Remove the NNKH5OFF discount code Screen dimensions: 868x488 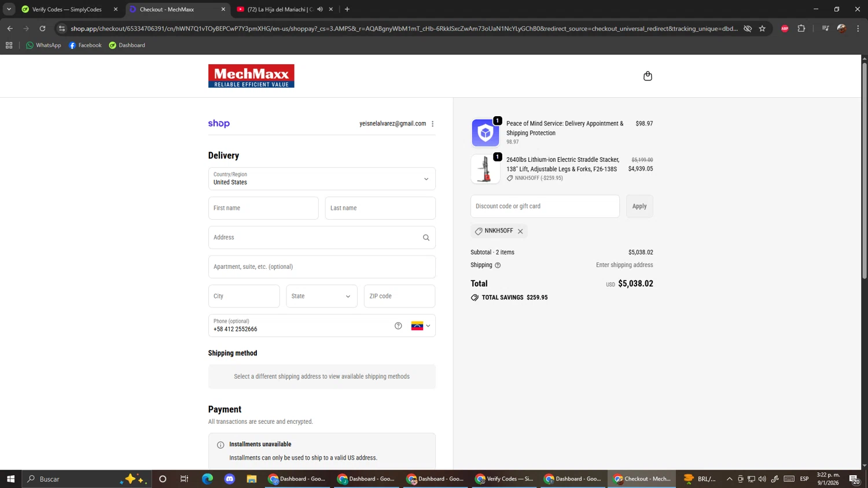(520, 231)
